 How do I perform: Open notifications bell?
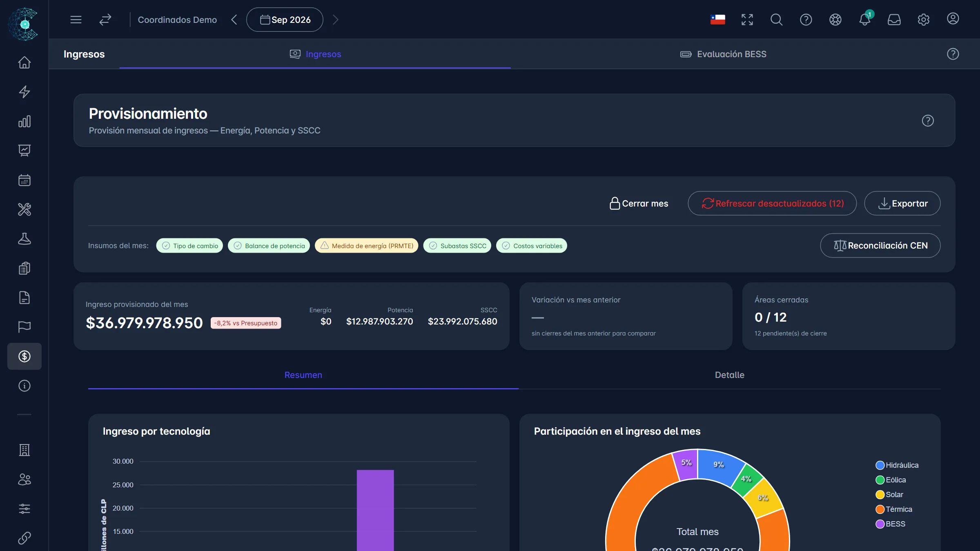865,20
